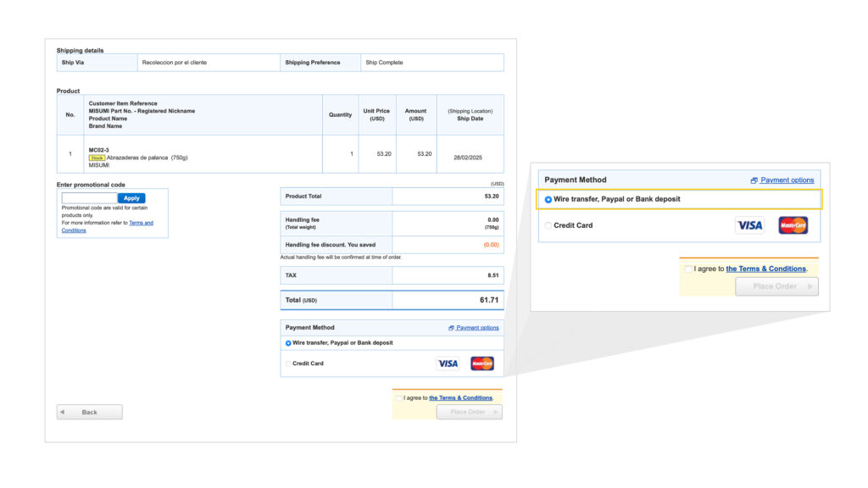
Task: Check the agree to Terms box in callout
Action: (x=688, y=269)
